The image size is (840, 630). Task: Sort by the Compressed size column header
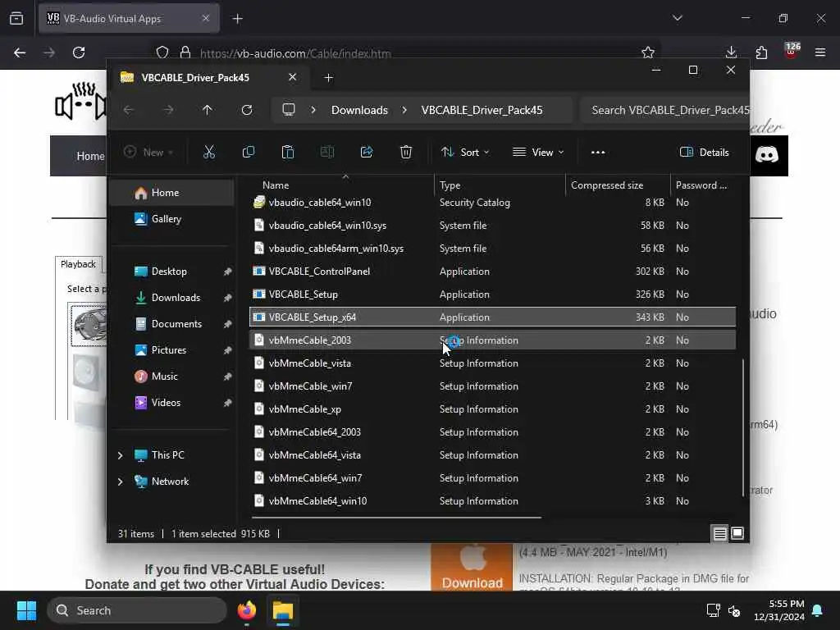pos(618,185)
